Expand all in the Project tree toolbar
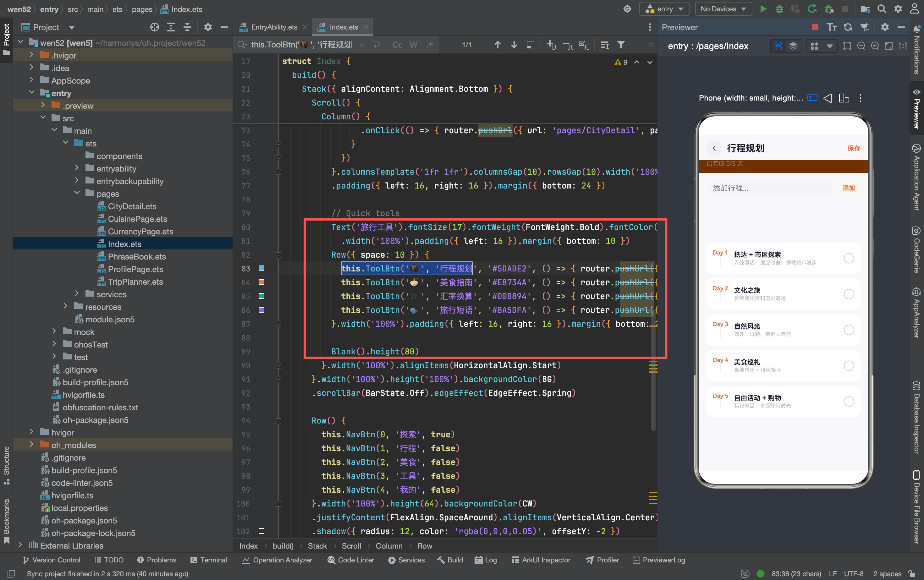The height and width of the screenshot is (580, 924). (x=171, y=27)
